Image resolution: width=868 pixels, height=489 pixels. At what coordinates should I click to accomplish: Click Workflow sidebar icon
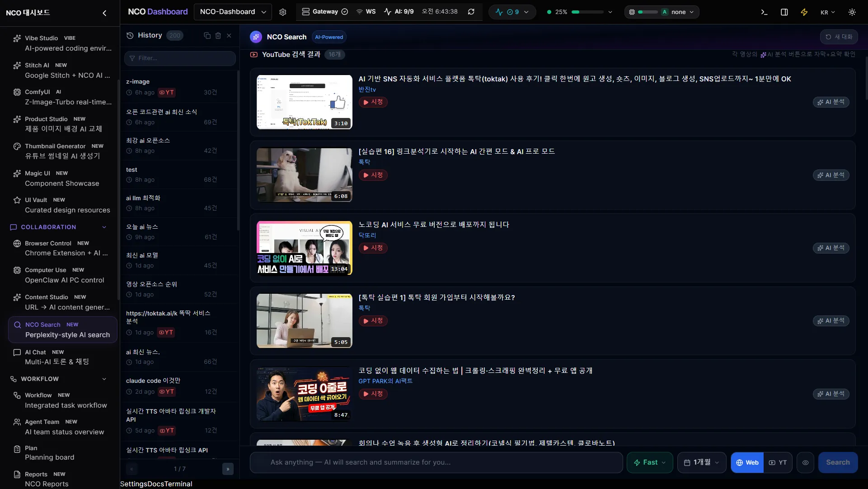coord(17,395)
